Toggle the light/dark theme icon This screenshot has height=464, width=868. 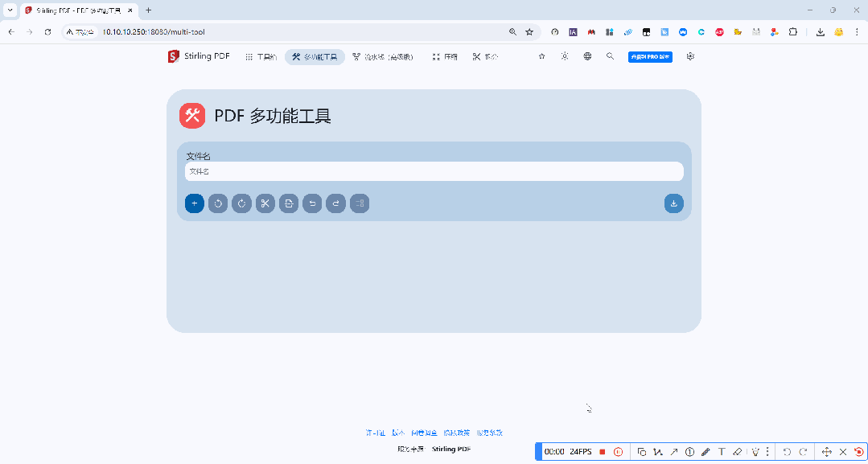(x=565, y=56)
